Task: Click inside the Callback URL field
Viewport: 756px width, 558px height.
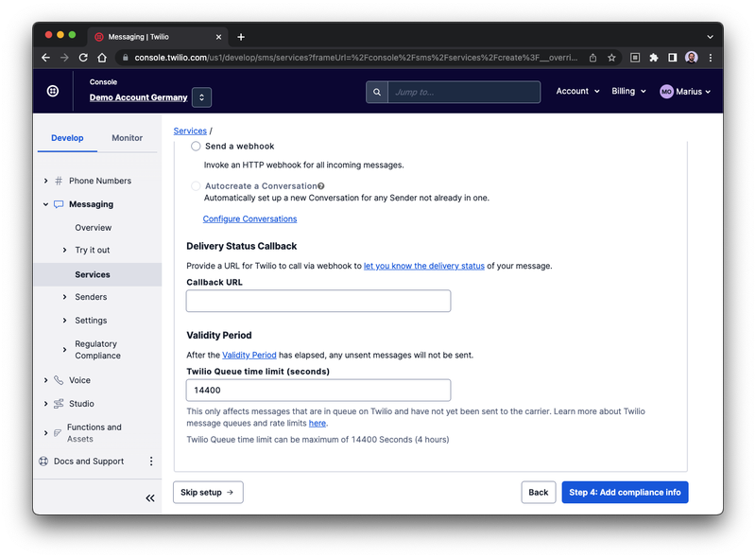Action: click(318, 300)
